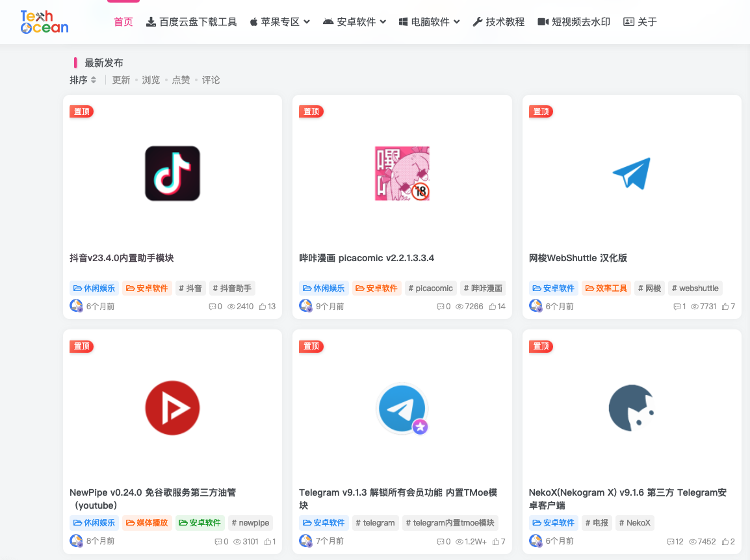Click author avatar on picacomic card
Image resolution: width=750 pixels, height=560 pixels.
click(305, 306)
